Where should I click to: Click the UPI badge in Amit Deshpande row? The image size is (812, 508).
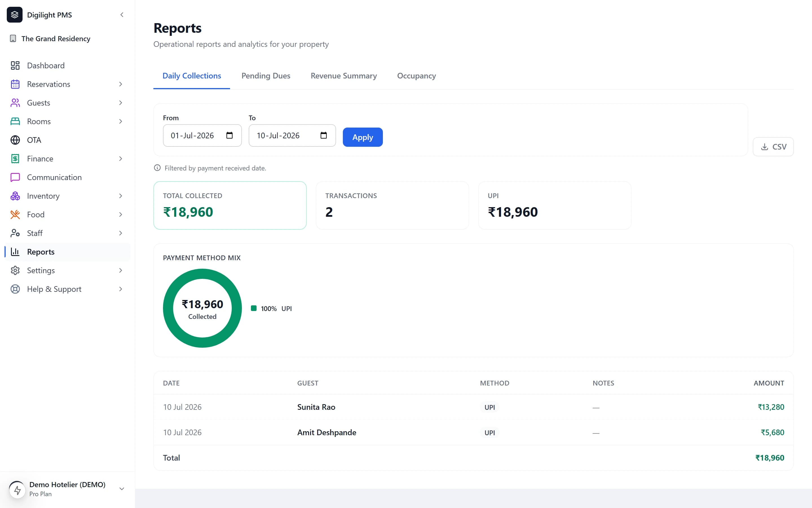[489, 433]
